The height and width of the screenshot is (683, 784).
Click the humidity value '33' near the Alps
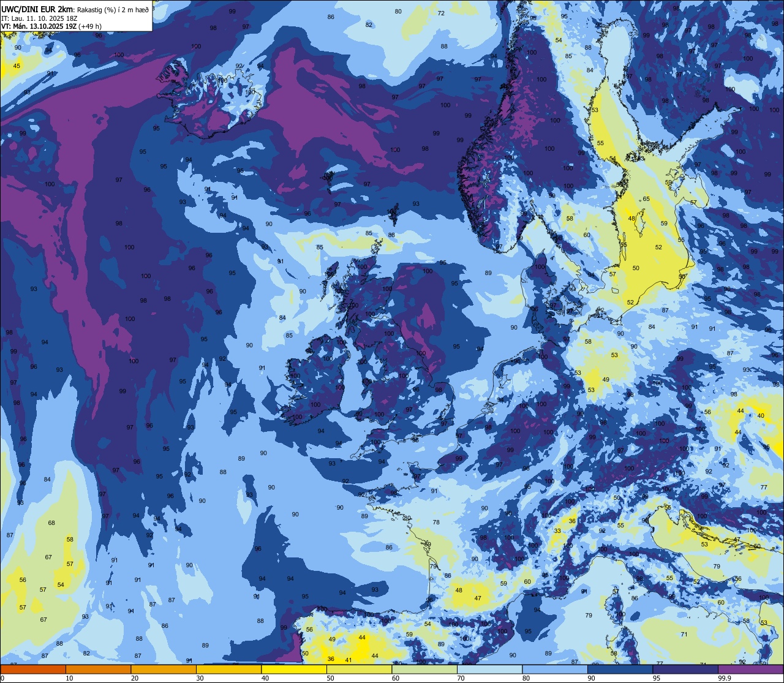coord(557,531)
